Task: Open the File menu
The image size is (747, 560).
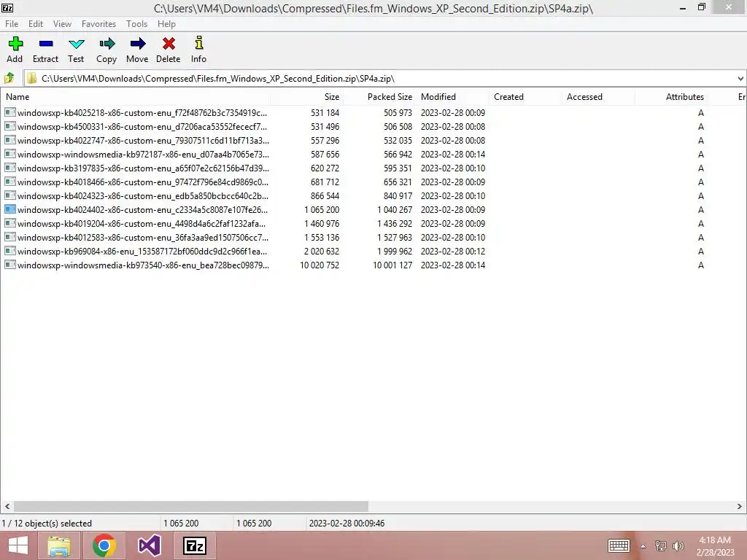Action: pos(12,24)
